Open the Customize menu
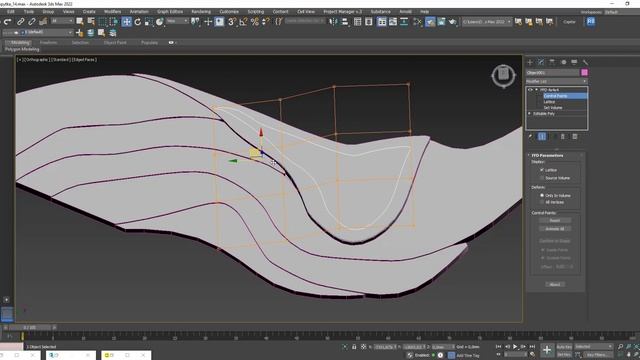 (229, 12)
